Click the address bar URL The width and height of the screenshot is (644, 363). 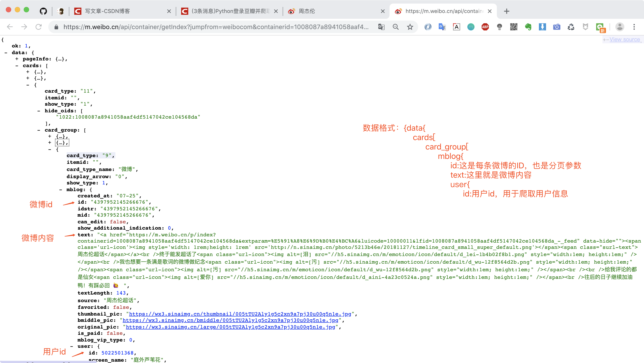(x=216, y=27)
